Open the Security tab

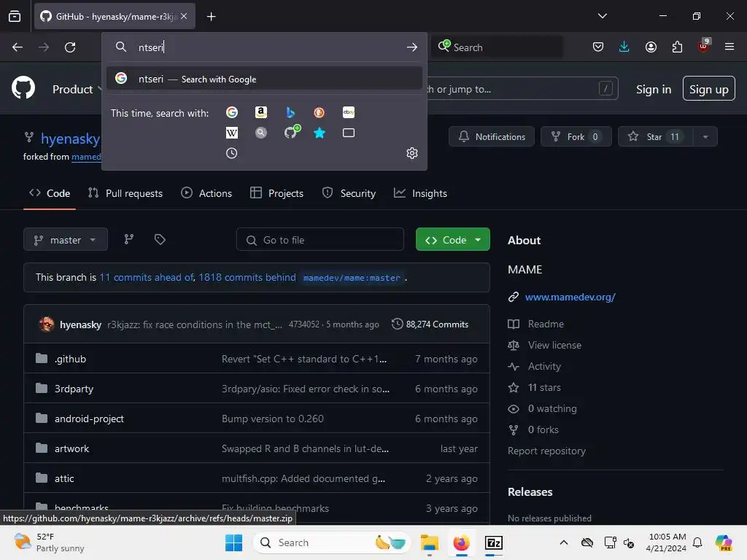pos(349,193)
